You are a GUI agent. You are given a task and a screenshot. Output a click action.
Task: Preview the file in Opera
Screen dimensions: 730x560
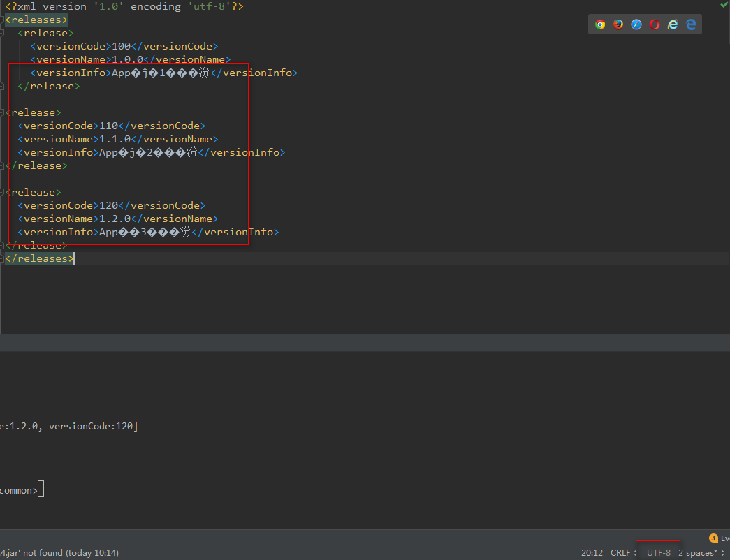click(654, 24)
